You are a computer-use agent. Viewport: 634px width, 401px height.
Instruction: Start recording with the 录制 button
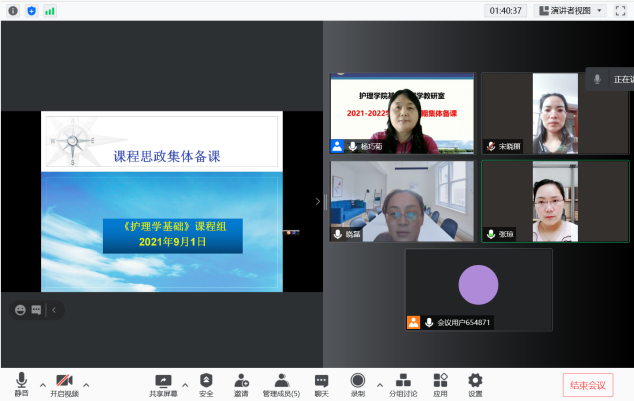(x=357, y=383)
